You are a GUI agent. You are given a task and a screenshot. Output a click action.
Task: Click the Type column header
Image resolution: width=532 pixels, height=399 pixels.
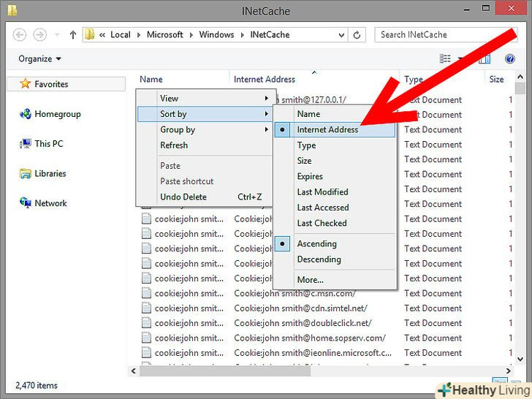(x=414, y=80)
